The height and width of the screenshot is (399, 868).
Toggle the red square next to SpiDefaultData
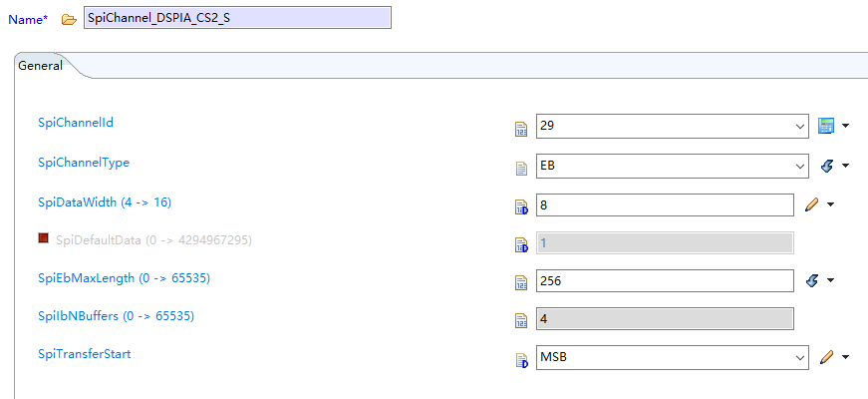pos(44,238)
